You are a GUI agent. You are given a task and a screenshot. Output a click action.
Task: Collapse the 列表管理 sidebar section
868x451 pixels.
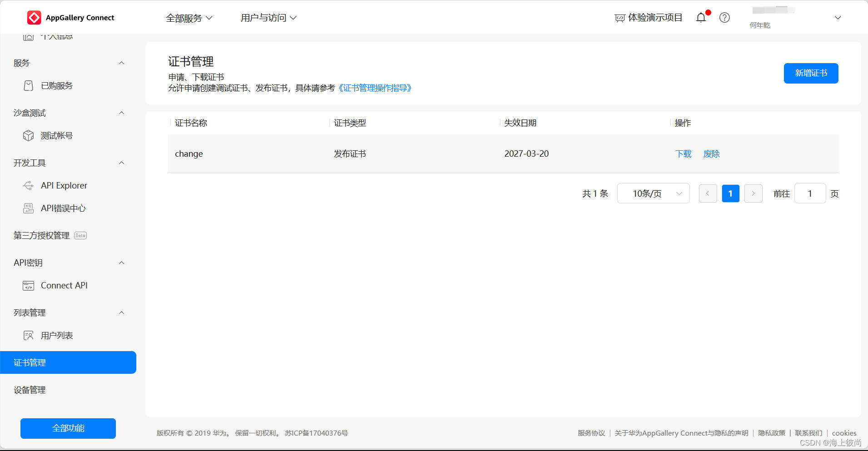click(121, 312)
